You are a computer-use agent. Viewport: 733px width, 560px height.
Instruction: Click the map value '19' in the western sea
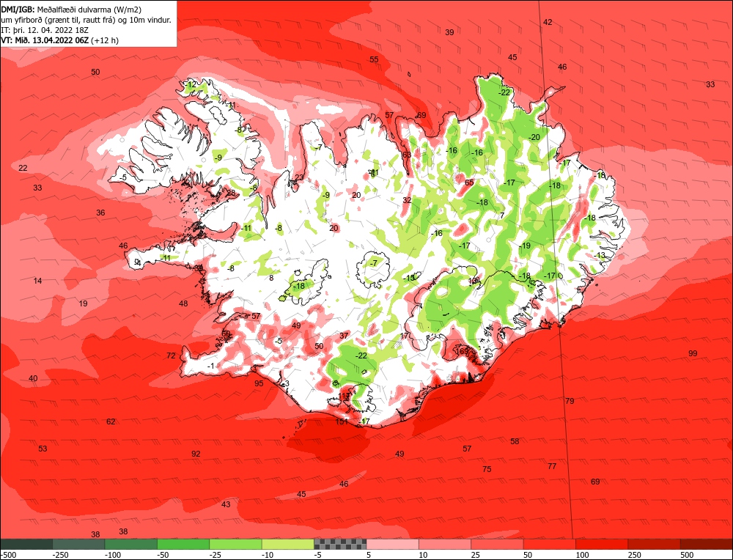(84, 303)
